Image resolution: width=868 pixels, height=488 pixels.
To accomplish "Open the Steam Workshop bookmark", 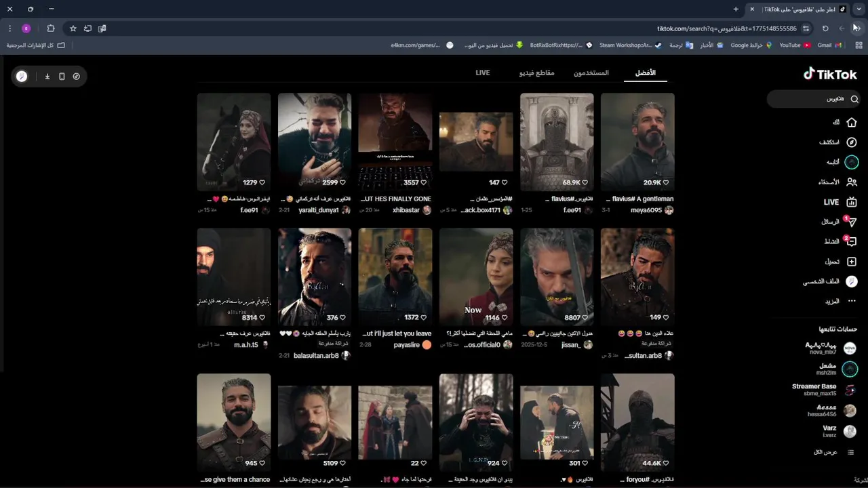I will [x=631, y=45].
